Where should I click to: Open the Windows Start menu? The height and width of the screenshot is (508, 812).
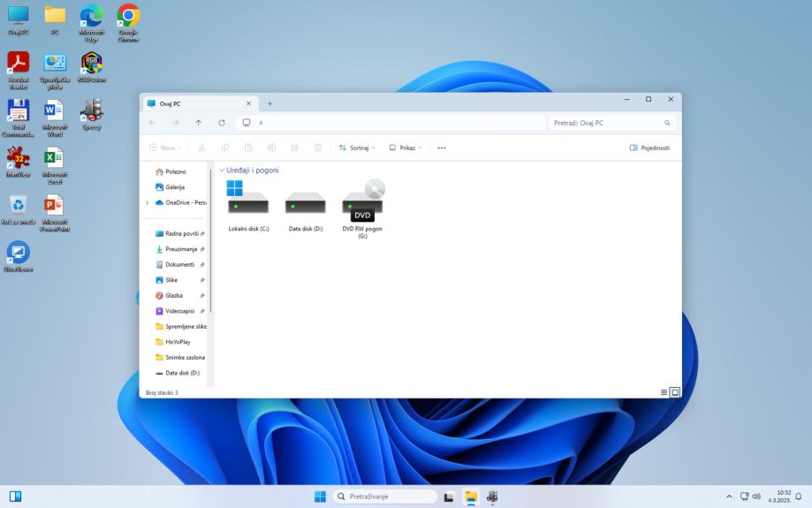320,497
